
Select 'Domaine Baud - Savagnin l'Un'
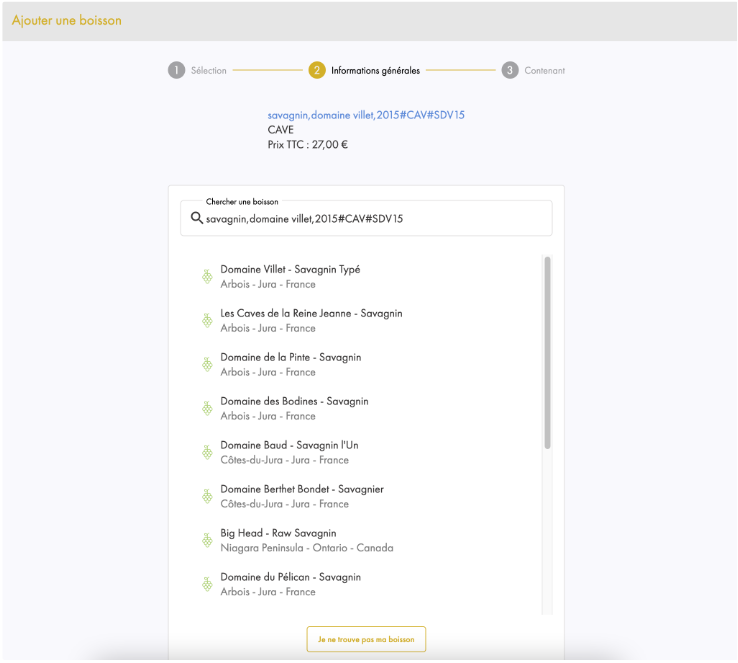point(289,445)
